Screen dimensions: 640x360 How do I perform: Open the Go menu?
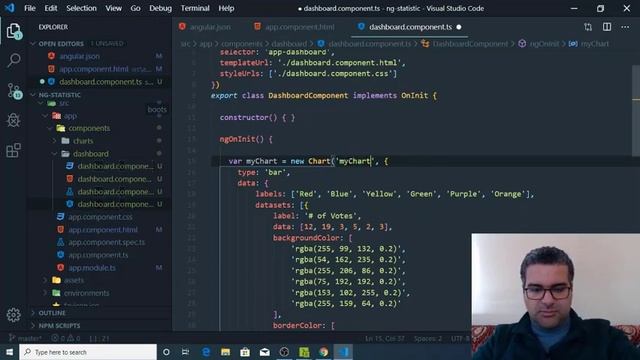pyautogui.click(x=136, y=8)
